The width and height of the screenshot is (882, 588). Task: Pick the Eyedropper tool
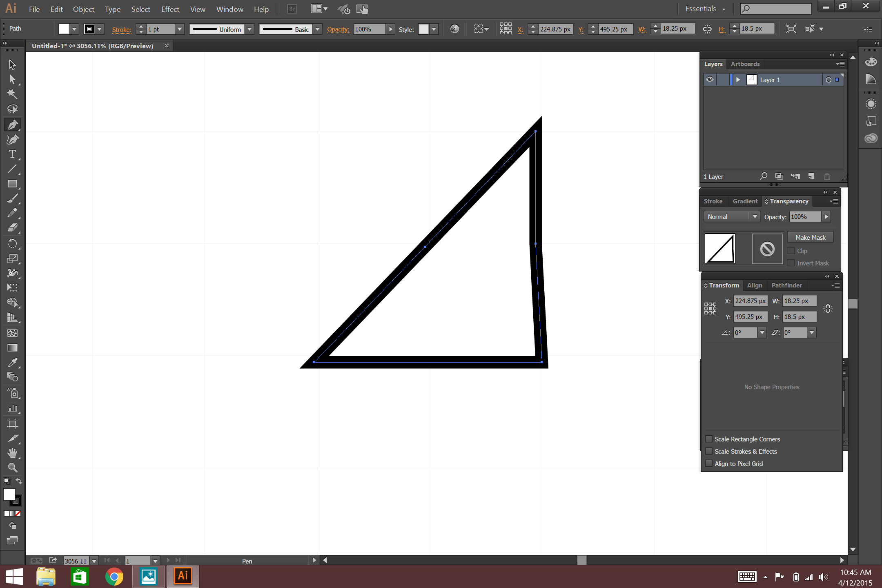(12, 363)
